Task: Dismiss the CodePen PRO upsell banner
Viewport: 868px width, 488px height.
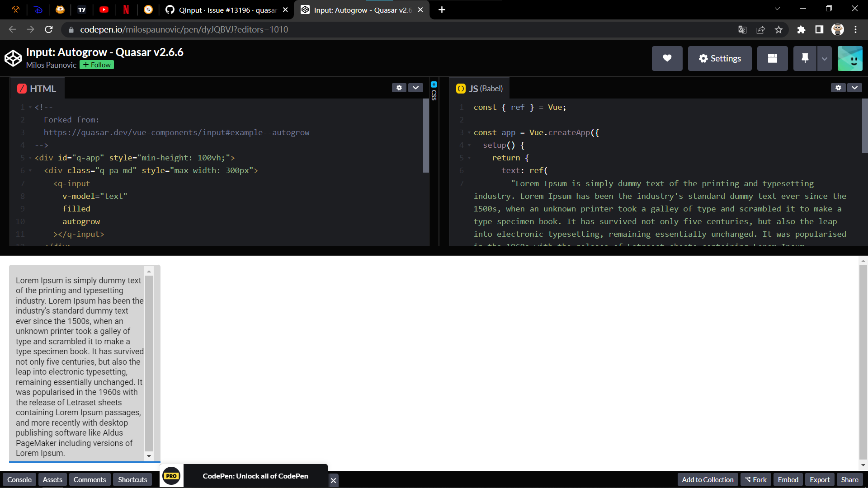Action: [x=333, y=480]
